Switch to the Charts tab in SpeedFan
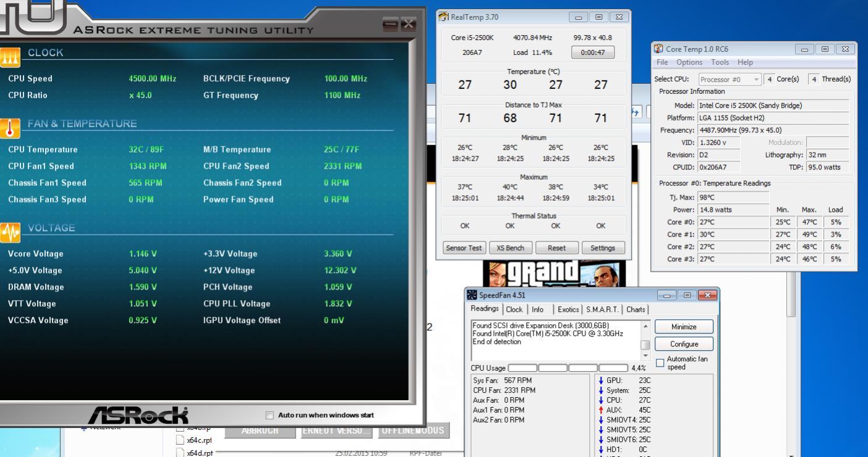This screenshot has width=868, height=457. (x=636, y=309)
